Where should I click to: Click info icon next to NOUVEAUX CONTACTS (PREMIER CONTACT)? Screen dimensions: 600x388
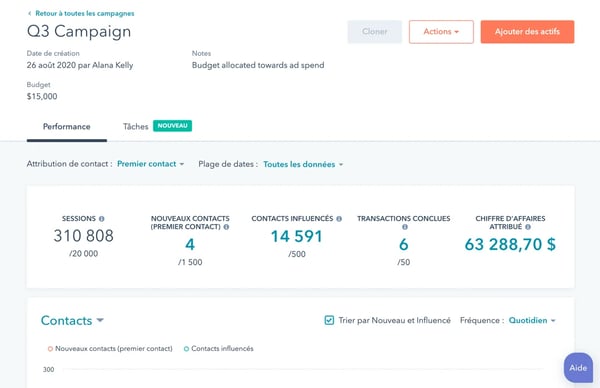click(x=226, y=227)
